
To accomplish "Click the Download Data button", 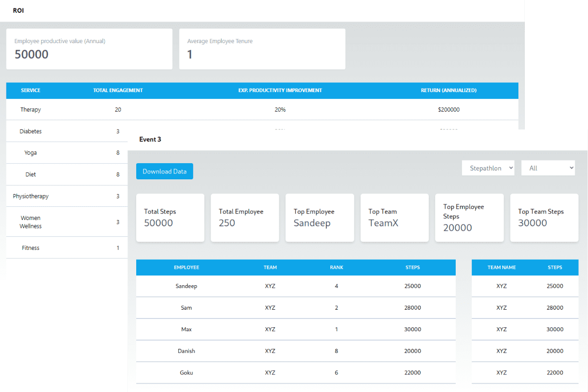I will 165,171.
